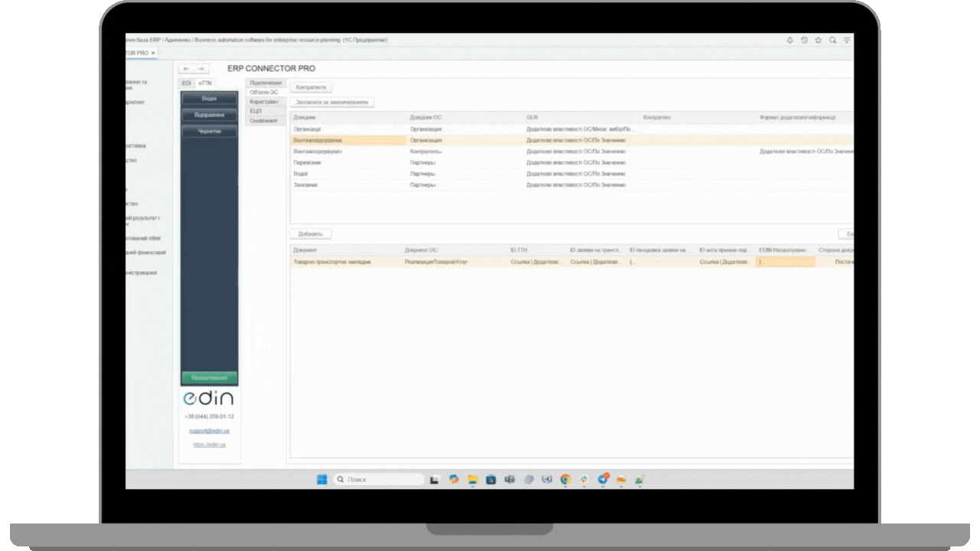Select the eTTN tab
The width and height of the screenshot is (980, 551).
click(x=204, y=83)
